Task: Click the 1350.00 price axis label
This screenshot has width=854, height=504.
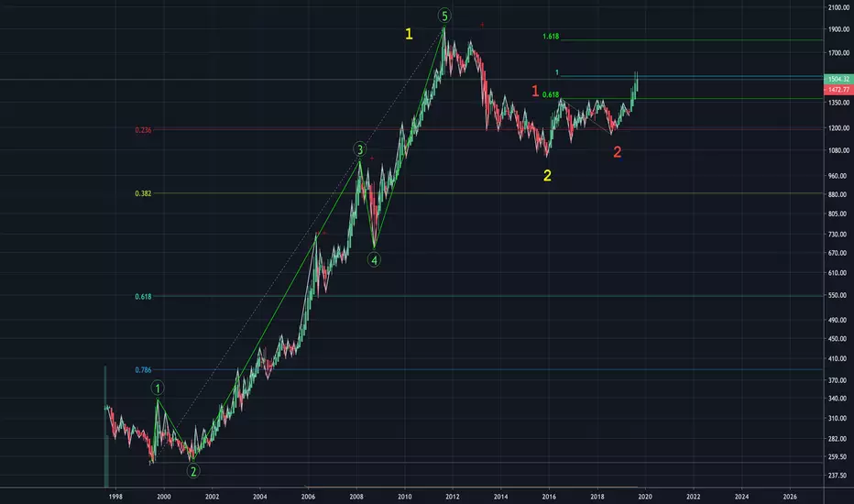Action: 838,103
